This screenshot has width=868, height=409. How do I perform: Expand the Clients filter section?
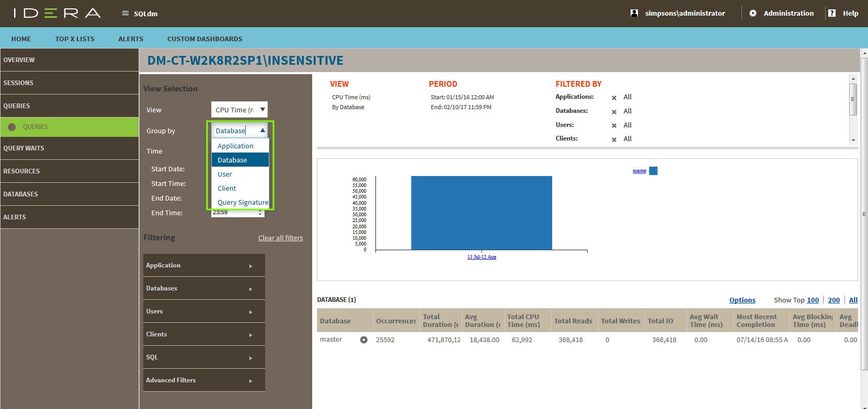tap(204, 334)
